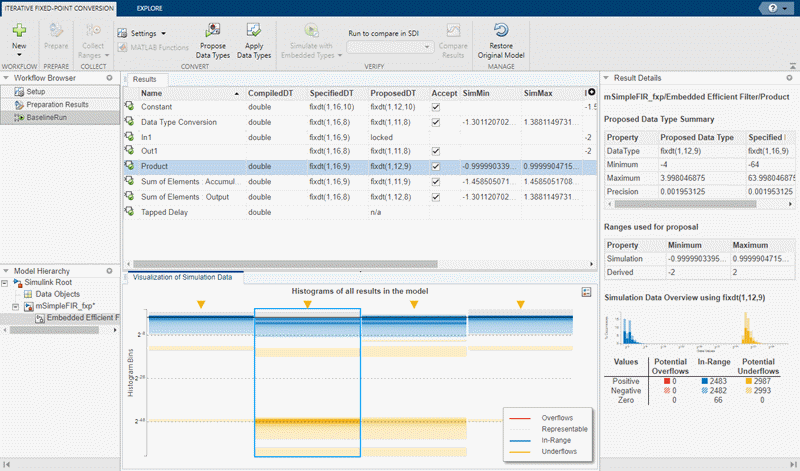Select Visualization of Simulation Data tab

pos(181,277)
